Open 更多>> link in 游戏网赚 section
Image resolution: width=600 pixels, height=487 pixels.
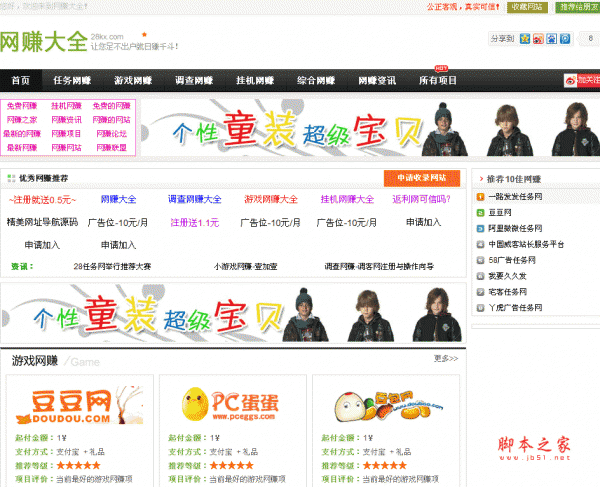click(x=446, y=358)
